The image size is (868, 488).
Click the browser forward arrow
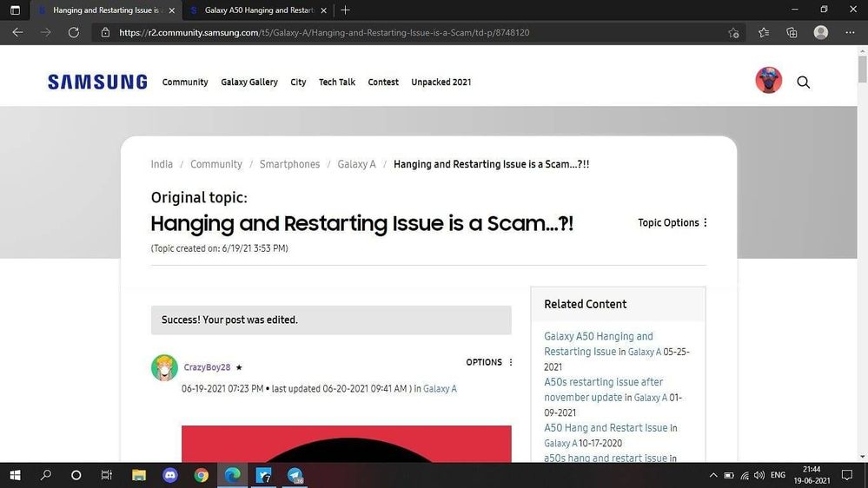[x=45, y=33]
